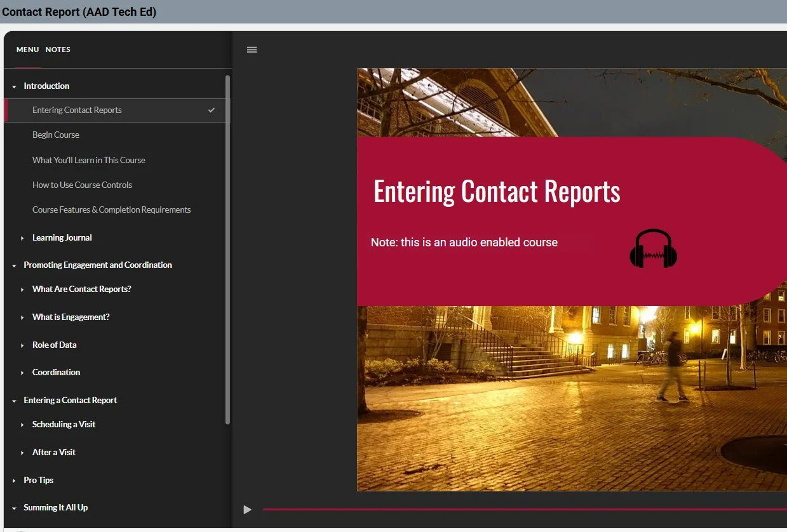Select the Menu tab
Image resolution: width=787 pixels, height=532 pixels.
(27, 50)
